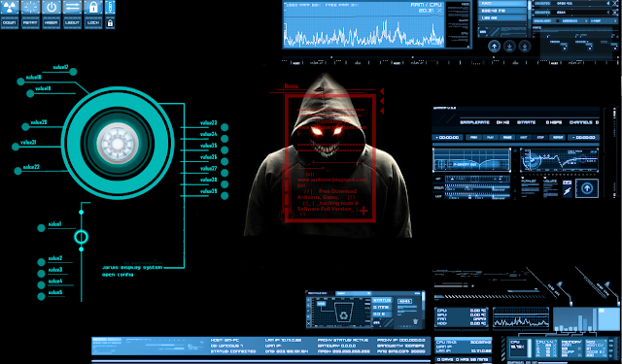
Task: Click the spinning restart icon
Action: [30, 8]
